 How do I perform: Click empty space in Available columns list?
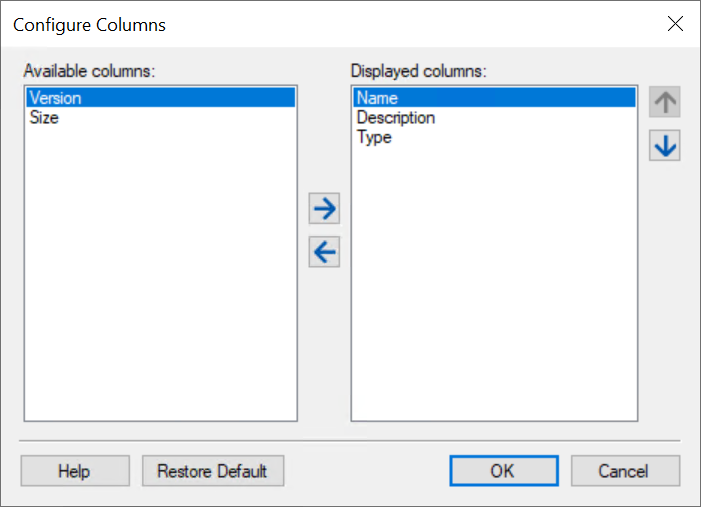[x=160, y=300]
